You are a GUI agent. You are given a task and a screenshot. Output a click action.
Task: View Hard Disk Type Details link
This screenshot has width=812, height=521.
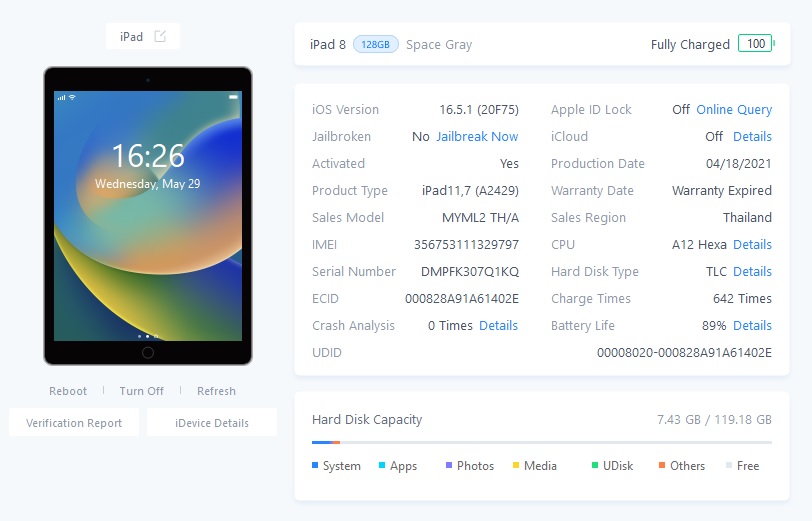coord(752,271)
